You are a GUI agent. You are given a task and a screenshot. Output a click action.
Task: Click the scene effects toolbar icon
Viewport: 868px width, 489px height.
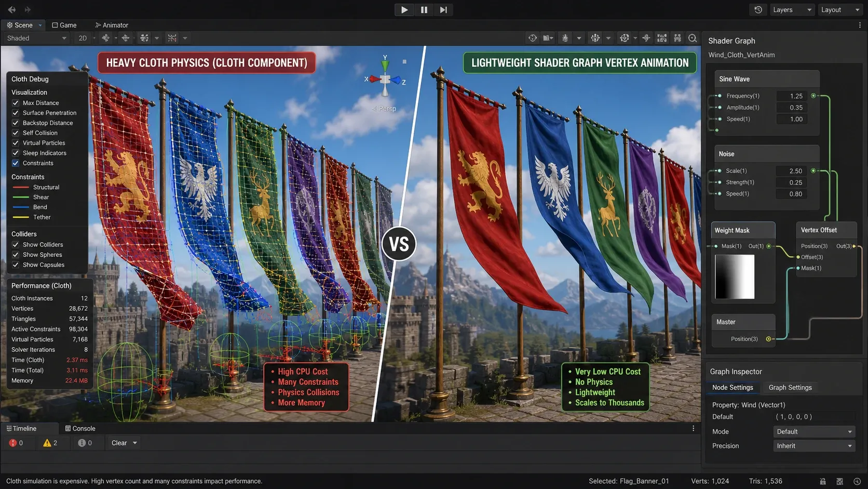144,38
